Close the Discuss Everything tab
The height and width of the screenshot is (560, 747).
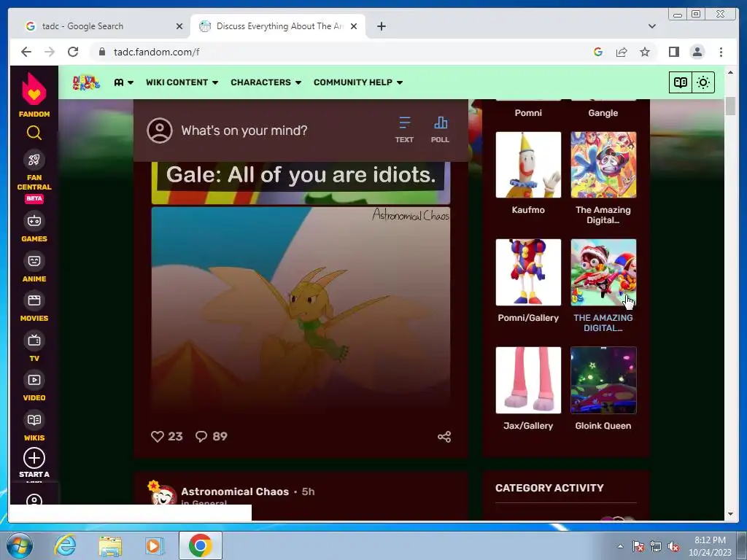pos(354,26)
